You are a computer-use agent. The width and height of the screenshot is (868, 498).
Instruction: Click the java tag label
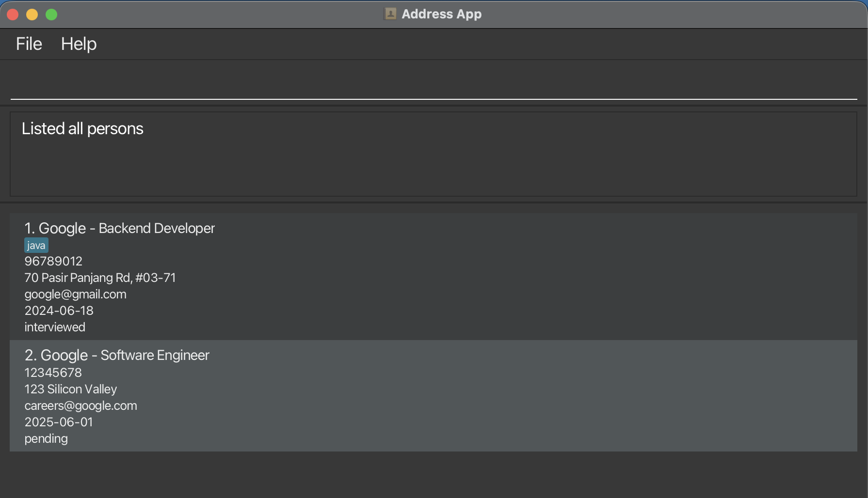[x=36, y=246]
